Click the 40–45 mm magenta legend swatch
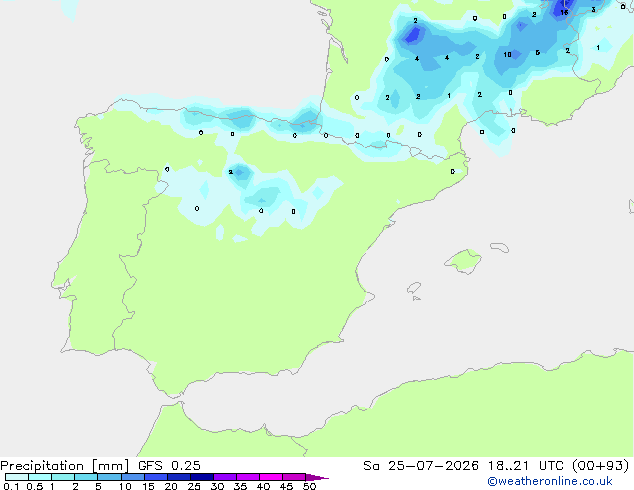 pos(271,477)
